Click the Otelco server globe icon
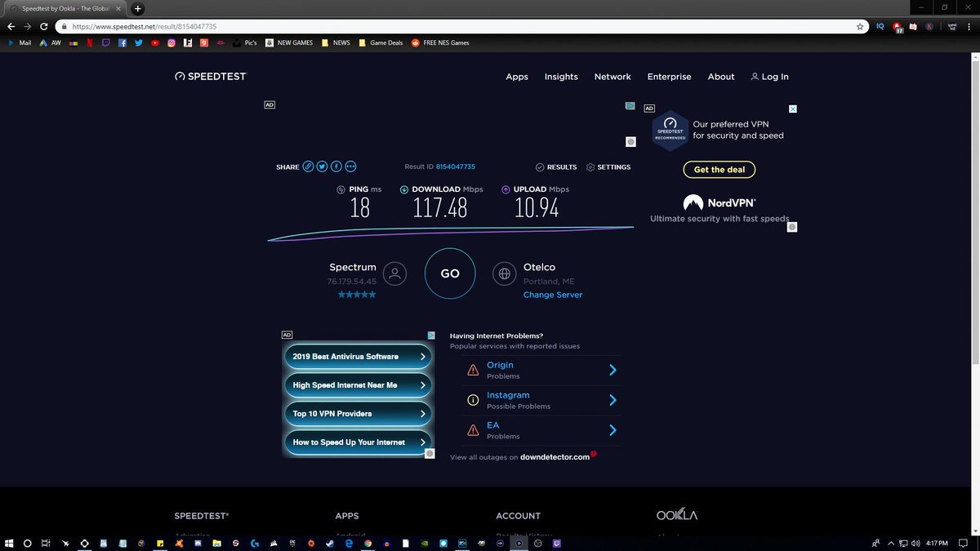Viewport: 980px width, 551px height. tap(505, 273)
